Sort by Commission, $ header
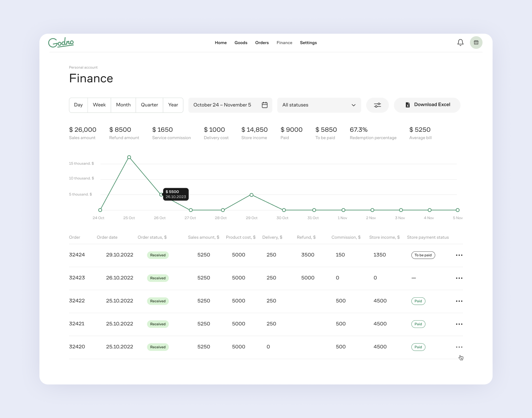532x418 pixels. 346,237
